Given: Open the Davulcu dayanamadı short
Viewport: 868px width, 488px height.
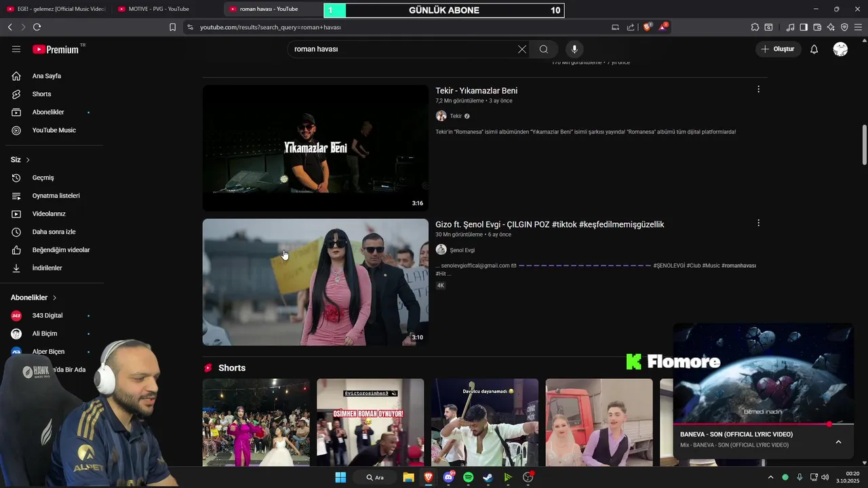Looking at the screenshot, I should pos(485,422).
